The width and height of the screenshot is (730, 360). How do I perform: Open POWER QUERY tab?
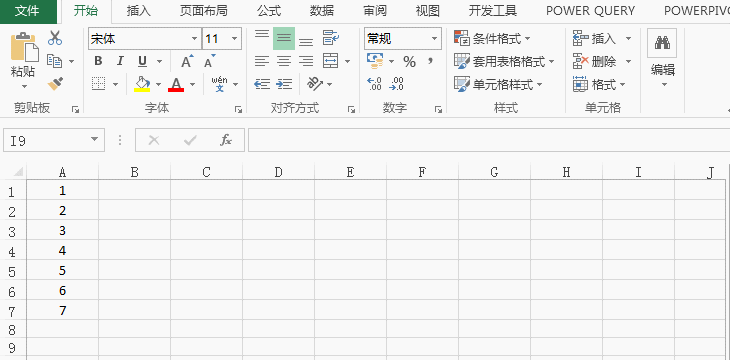590,11
